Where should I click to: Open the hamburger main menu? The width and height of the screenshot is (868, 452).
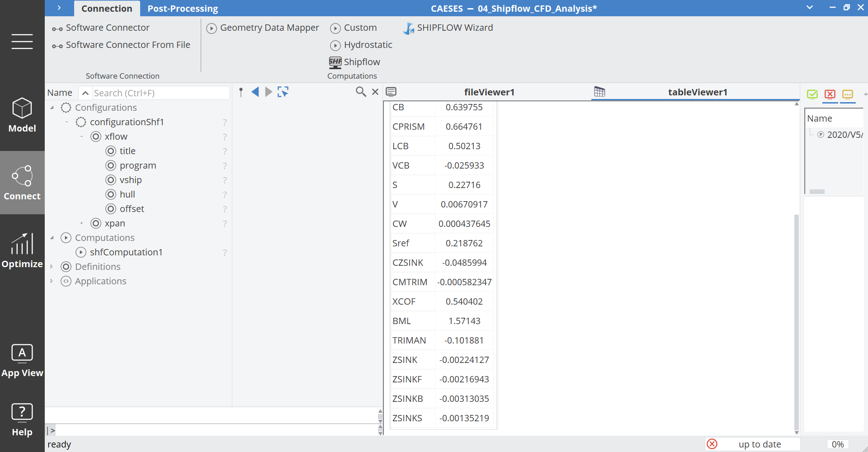tap(22, 41)
